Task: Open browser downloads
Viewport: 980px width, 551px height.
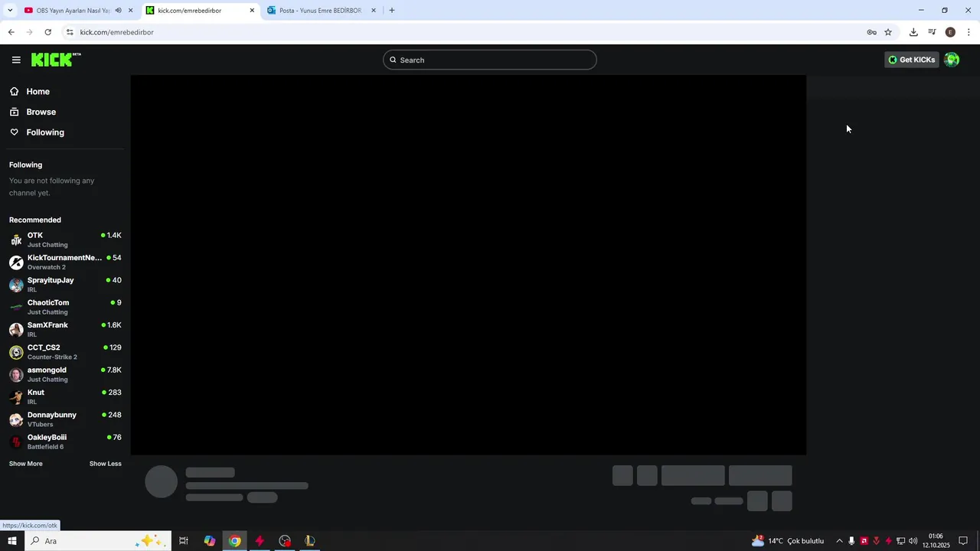Action: click(x=913, y=32)
